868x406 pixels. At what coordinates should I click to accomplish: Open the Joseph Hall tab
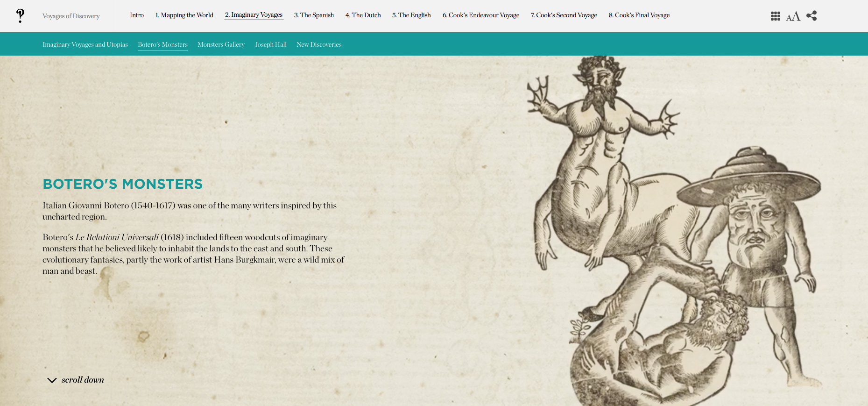tap(270, 44)
